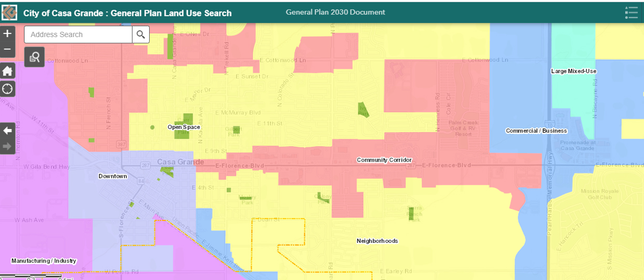This screenshot has width=644, height=280.
Task: Click the magnifier address search button
Action: [x=141, y=34]
